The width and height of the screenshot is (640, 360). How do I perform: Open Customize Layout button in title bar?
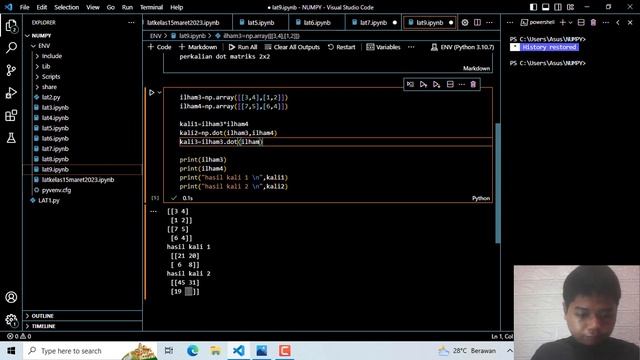[x=571, y=7]
